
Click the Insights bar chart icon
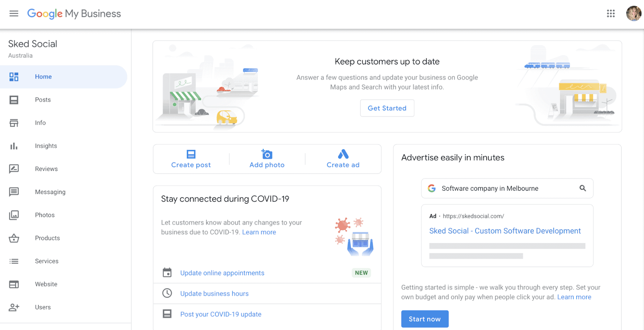[x=14, y=146]
